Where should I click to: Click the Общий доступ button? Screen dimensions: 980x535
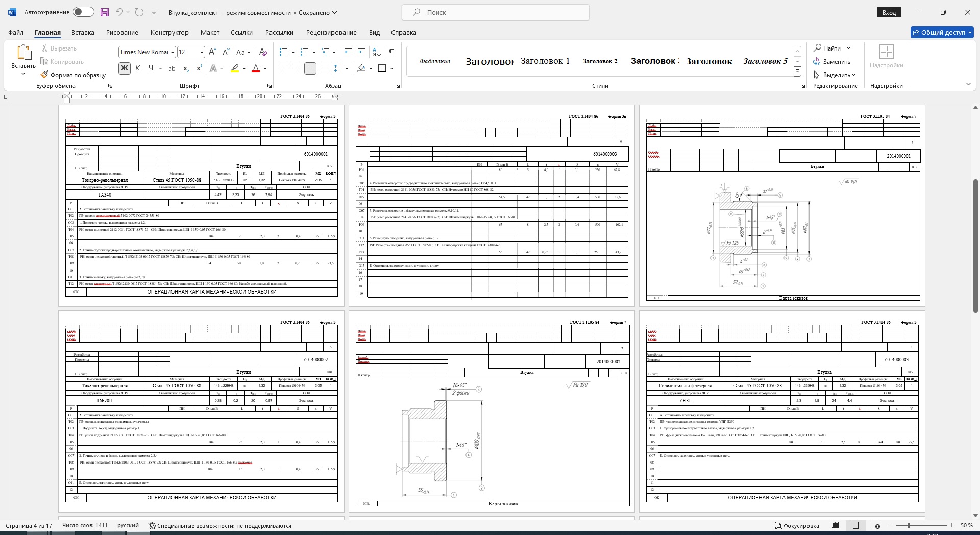942,32
